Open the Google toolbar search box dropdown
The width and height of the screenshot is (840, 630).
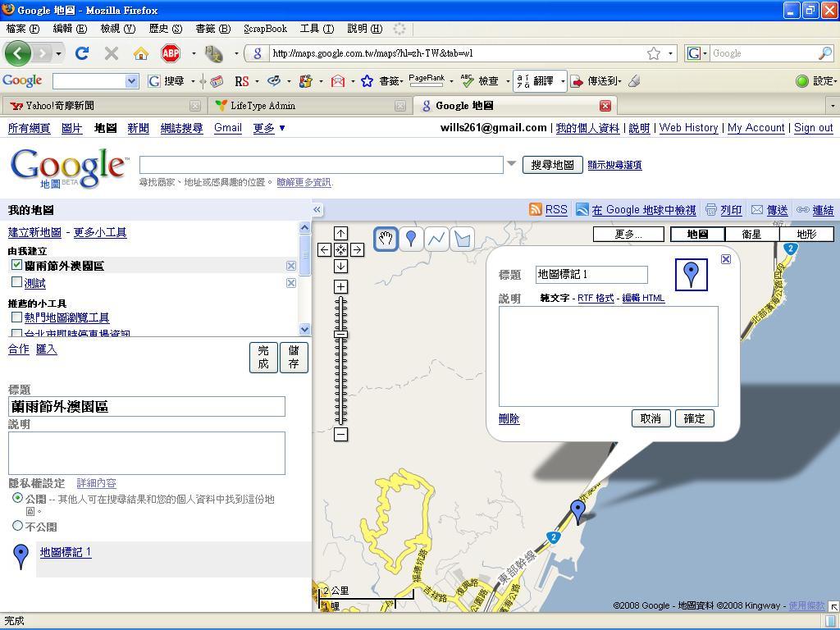click(x=132, y=81)
